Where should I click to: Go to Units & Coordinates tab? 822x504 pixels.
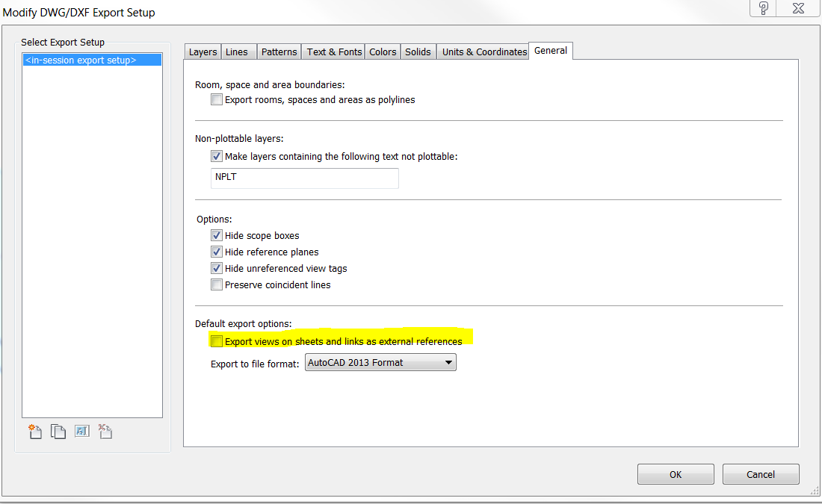point(484,52)
